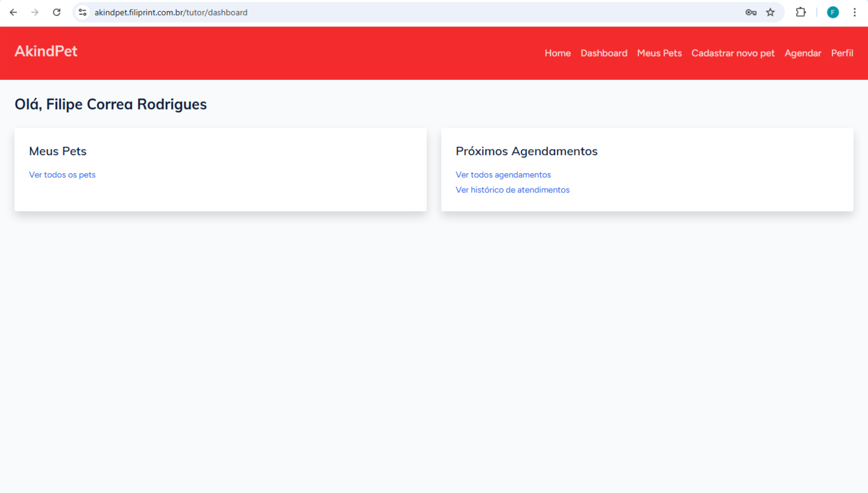Open Ver todos os pets link
868x493 pixels.
point(62,175)
